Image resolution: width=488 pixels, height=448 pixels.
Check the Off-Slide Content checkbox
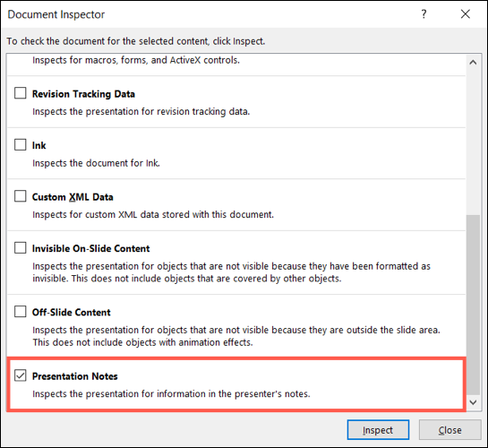pyautogui.click(x=21, y=311)
